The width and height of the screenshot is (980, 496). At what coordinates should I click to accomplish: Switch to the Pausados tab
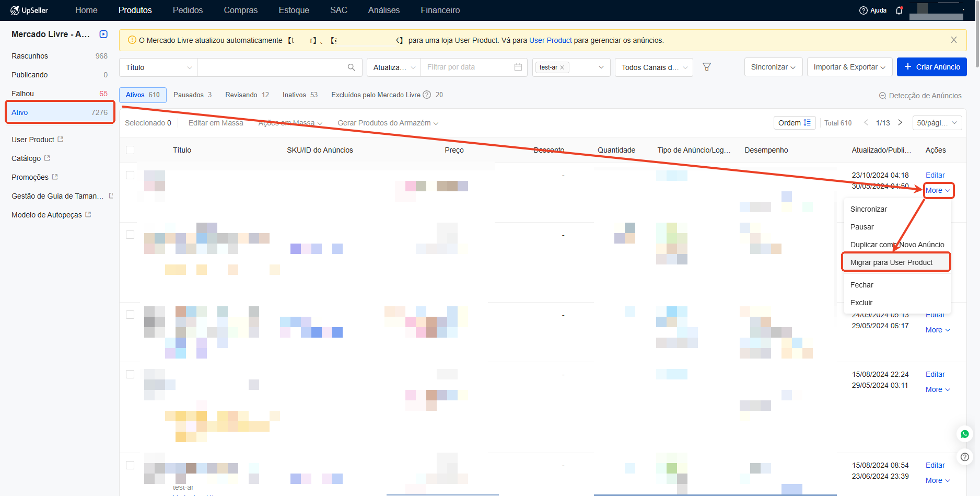(192, 95)
